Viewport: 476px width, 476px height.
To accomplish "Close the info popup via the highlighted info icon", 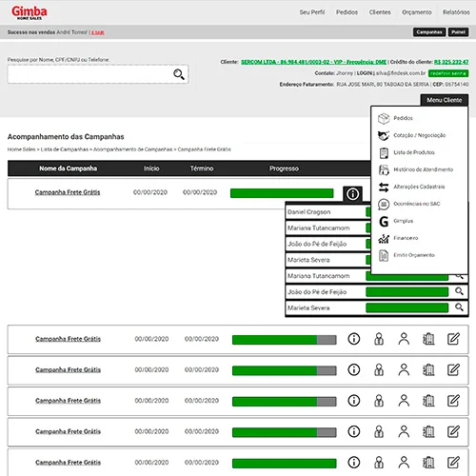I will [x=352, y=194].
